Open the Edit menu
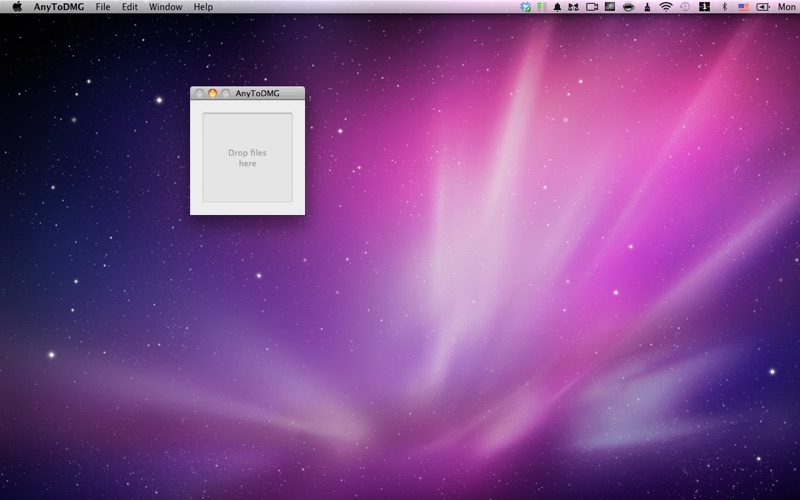 pyautogui.click(x=130, y=7)
